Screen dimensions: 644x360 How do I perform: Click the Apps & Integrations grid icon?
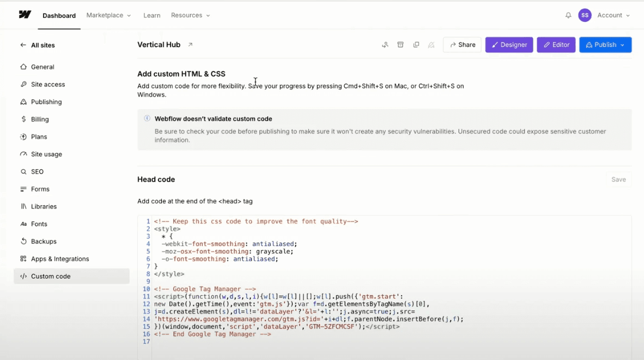click(23, 259)
